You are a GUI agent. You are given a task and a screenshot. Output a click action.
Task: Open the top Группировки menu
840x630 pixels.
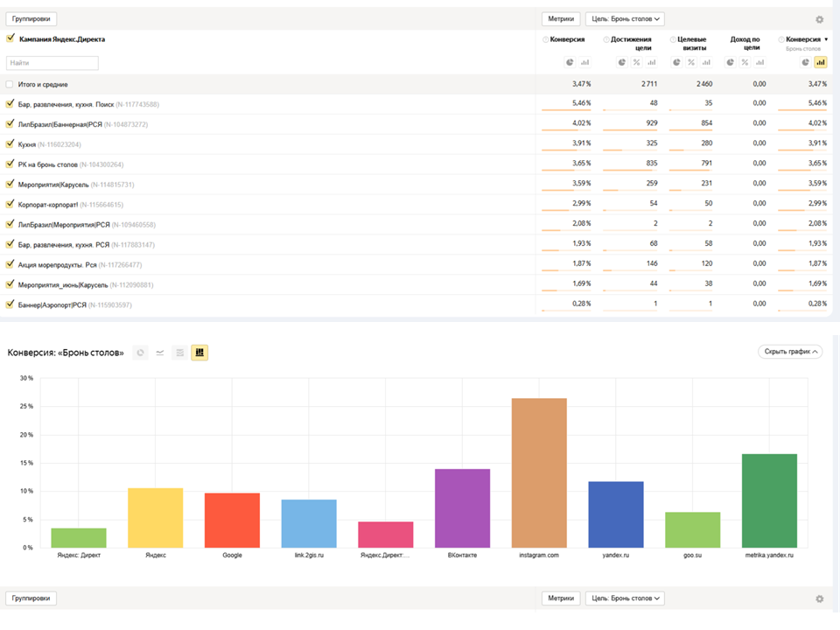(31, 18)
